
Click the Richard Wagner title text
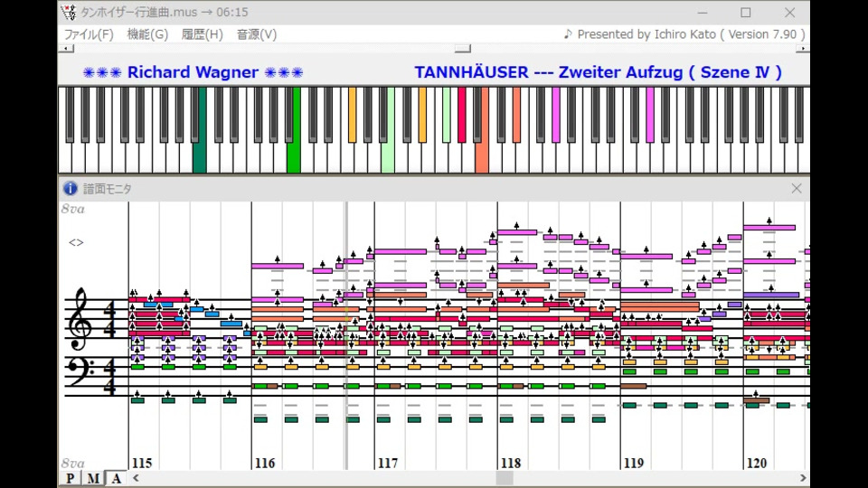click(x=193, y=72)
